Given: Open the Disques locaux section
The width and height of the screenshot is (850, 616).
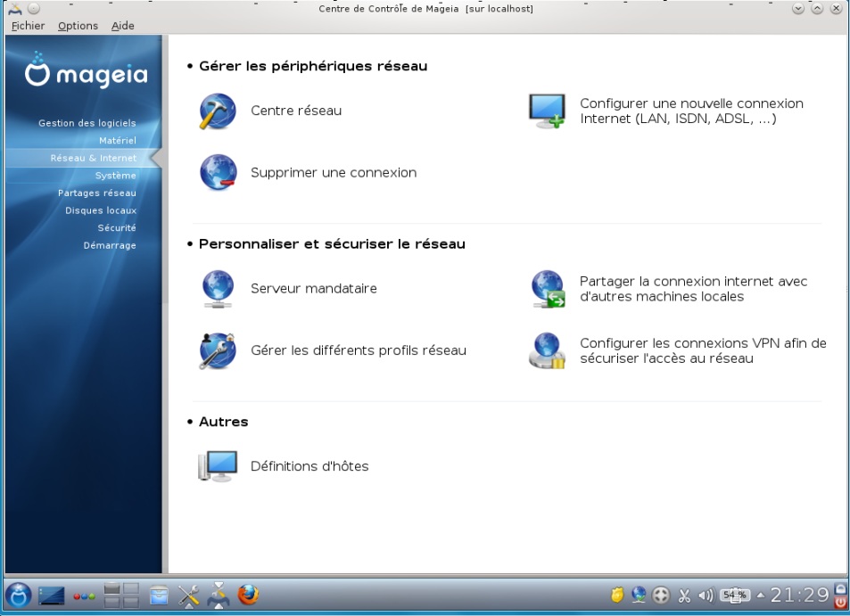Looking at the screenshot, I should tap(101, 210).
